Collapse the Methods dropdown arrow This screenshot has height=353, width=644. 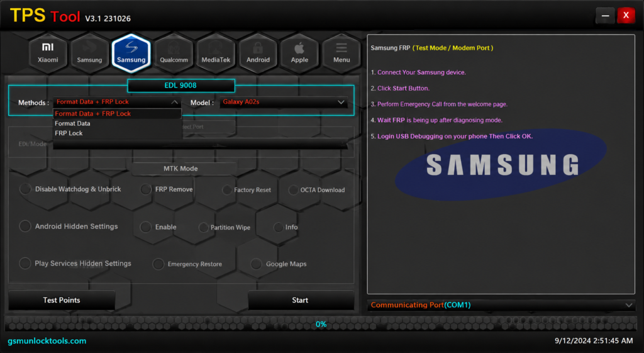[175, 102]
